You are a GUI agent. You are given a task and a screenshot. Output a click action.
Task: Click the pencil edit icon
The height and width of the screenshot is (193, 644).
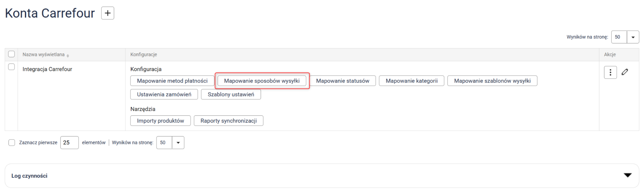[x=625, y=72]
